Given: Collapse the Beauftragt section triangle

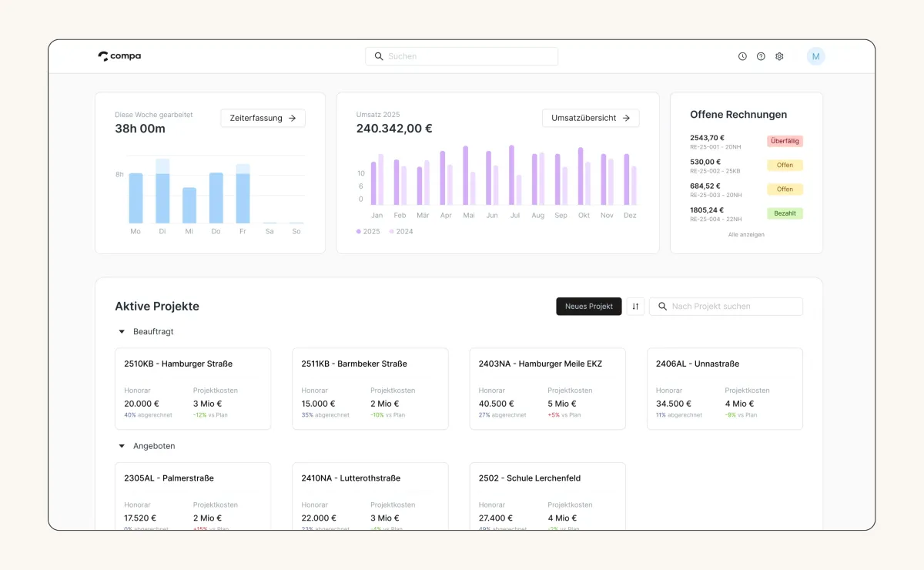Looking at the screenshot, I should tap(122, 332).
